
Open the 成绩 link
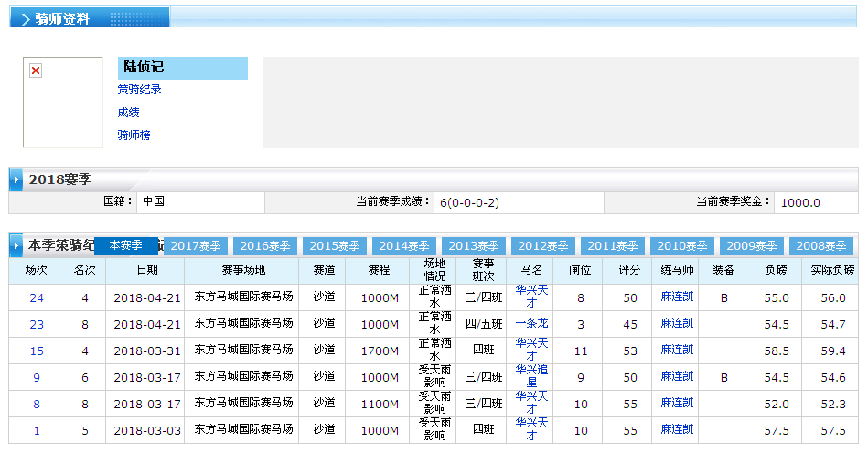[128, 113]
